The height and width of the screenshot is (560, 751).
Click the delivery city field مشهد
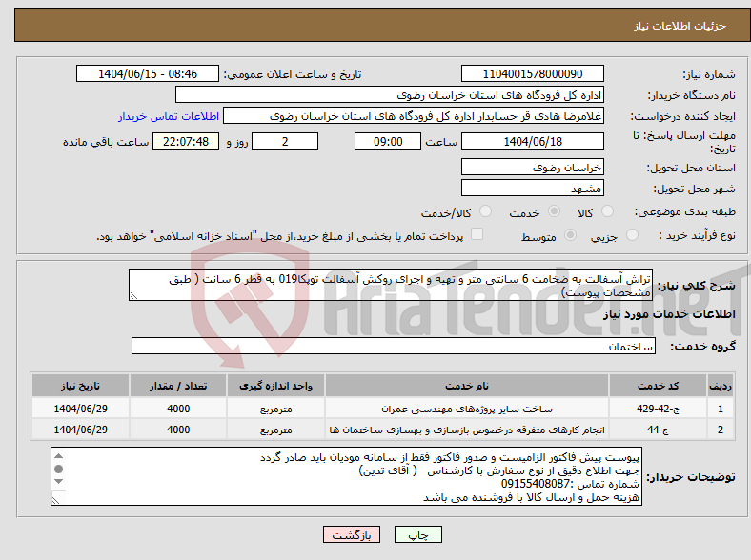533,189
